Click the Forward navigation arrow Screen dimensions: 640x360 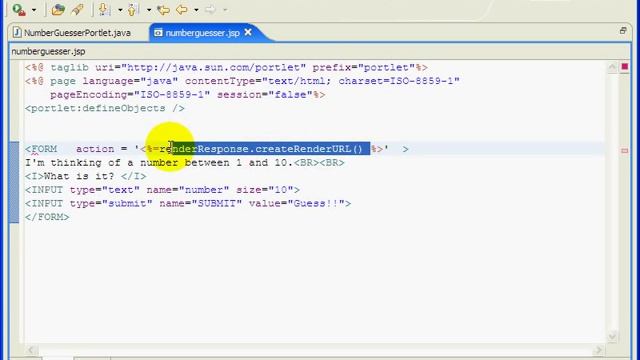coord(210,9)
